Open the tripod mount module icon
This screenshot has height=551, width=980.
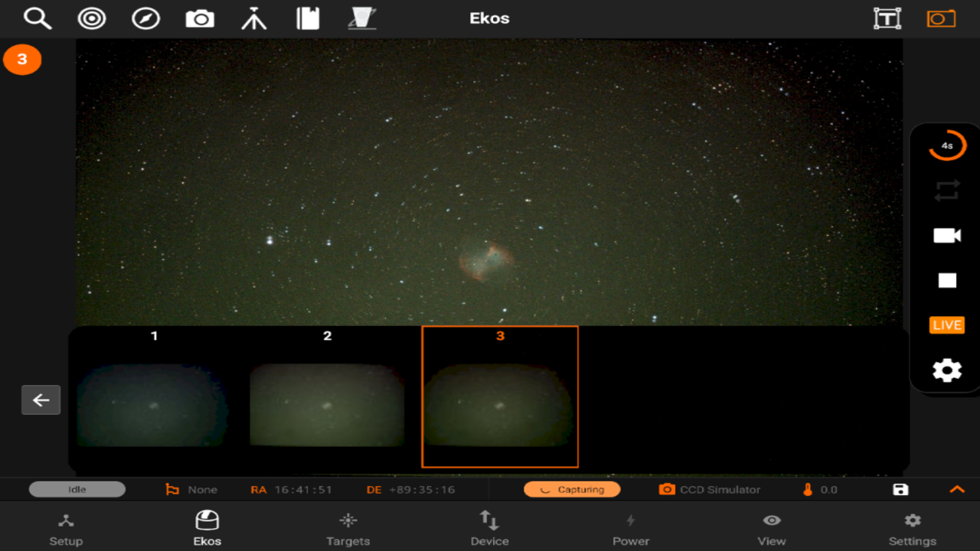[254, 18]
